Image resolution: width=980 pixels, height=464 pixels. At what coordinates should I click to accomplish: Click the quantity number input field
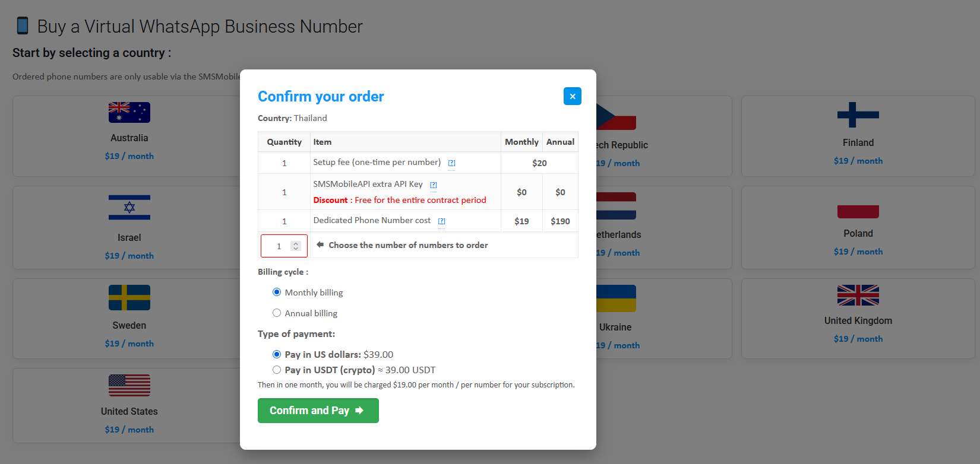[x=284, y=246]
